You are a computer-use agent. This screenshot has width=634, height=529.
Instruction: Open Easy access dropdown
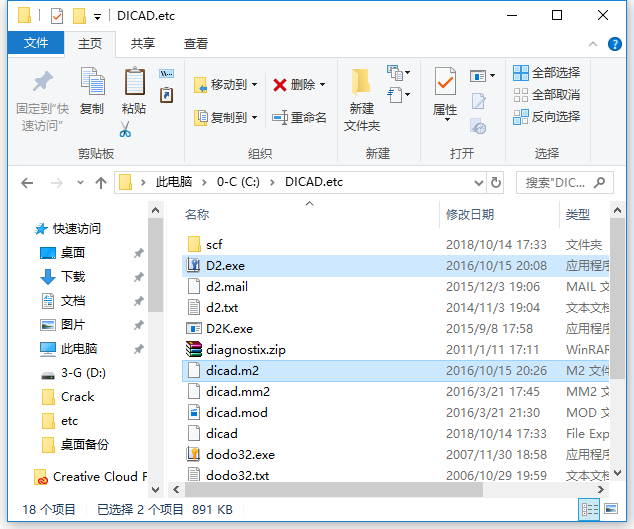399,95
